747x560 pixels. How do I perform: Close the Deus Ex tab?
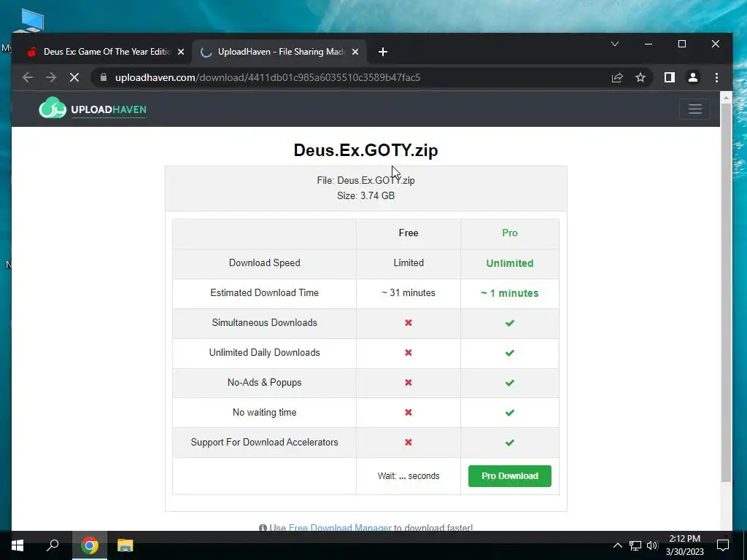(x=181, y=52)
